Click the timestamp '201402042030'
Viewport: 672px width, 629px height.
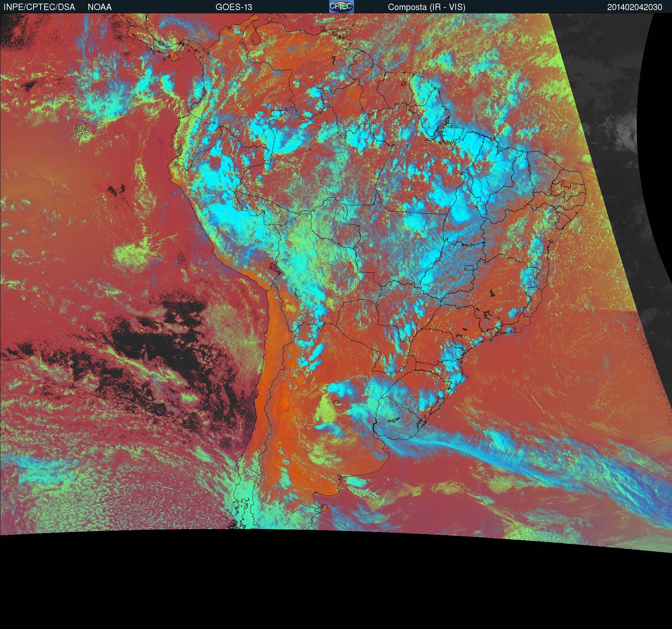coord(635,7)
